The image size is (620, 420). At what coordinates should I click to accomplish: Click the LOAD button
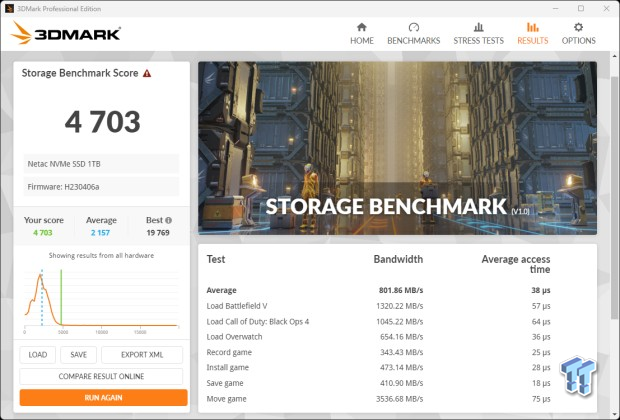tap(38, 355)
